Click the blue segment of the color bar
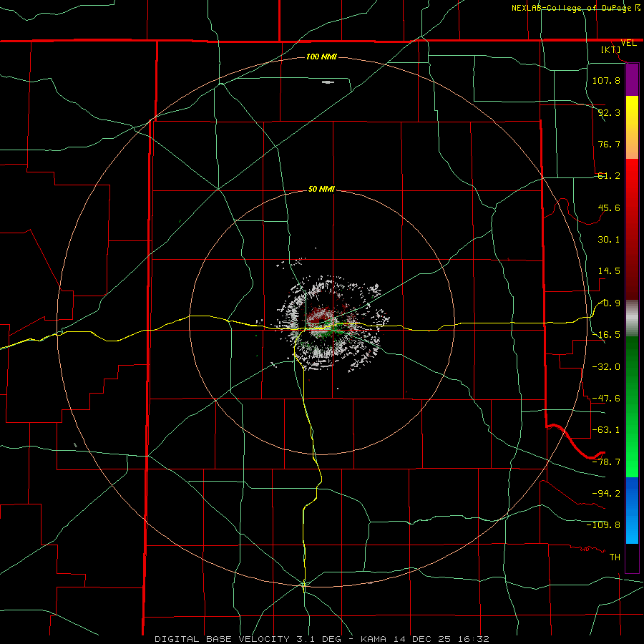This screenshot has width=644, height=644. [x=632, y=510]
